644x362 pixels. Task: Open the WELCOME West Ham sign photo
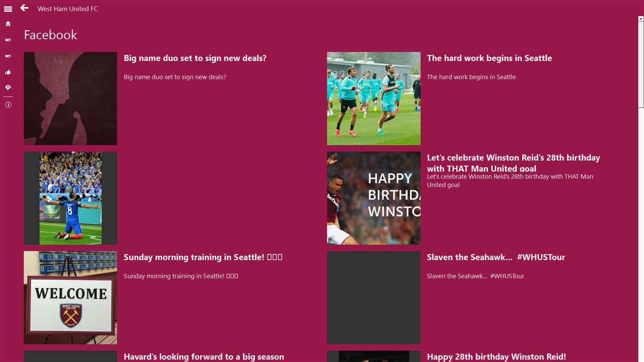(71, 298)
